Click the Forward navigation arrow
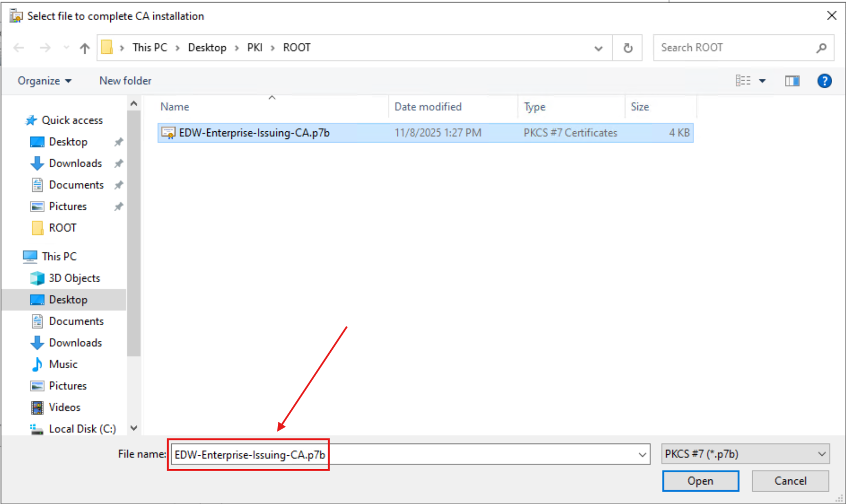 click(45, 47)
